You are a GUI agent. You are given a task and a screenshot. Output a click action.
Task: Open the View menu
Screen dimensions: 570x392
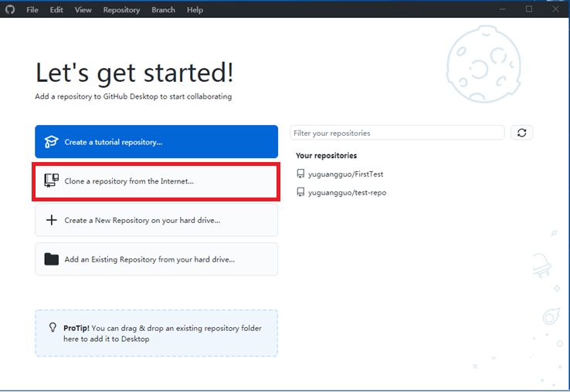[83, 10]
